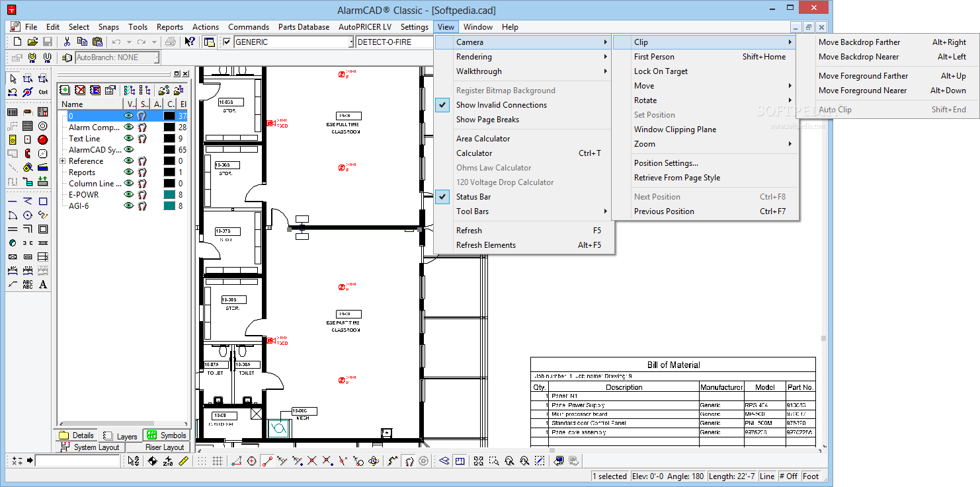Click the Name column header

pos(91,104)
